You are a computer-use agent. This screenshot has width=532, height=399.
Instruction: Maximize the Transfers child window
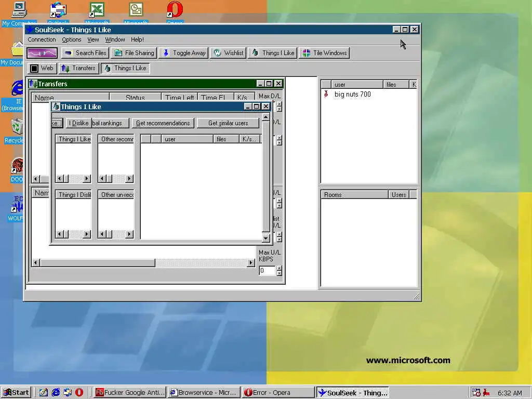pos(269,84)
